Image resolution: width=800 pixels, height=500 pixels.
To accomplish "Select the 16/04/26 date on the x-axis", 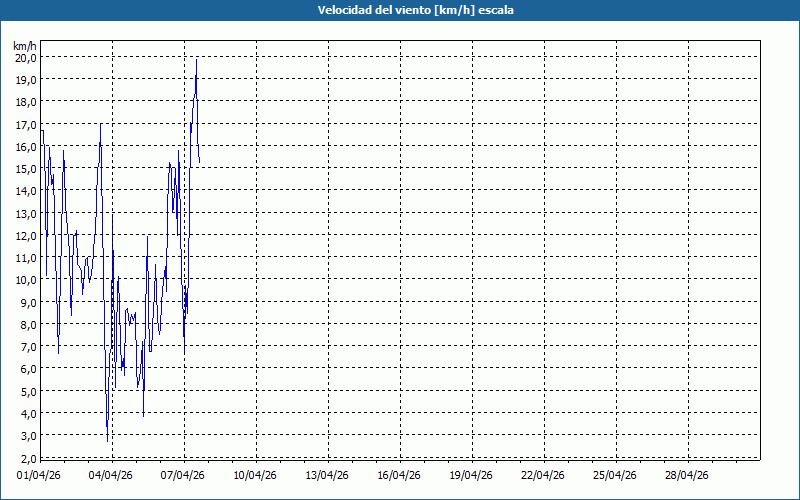I will [400, 475].
